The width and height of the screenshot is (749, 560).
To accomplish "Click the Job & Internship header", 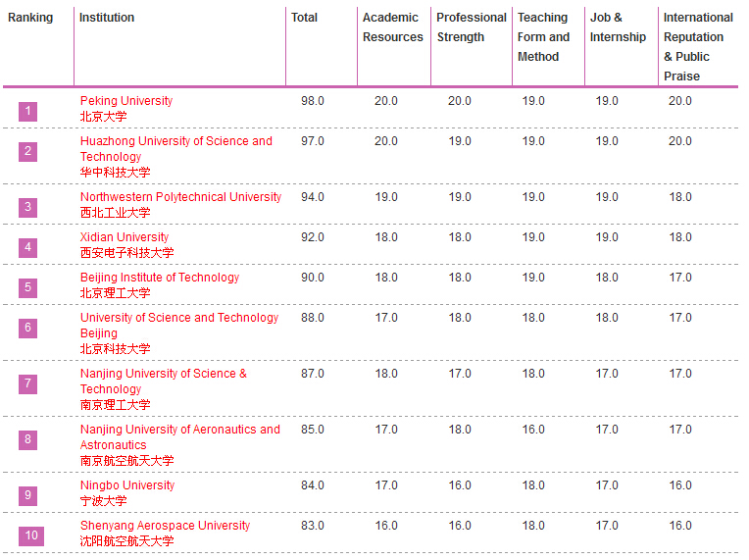I will click(x=618, y=27).
